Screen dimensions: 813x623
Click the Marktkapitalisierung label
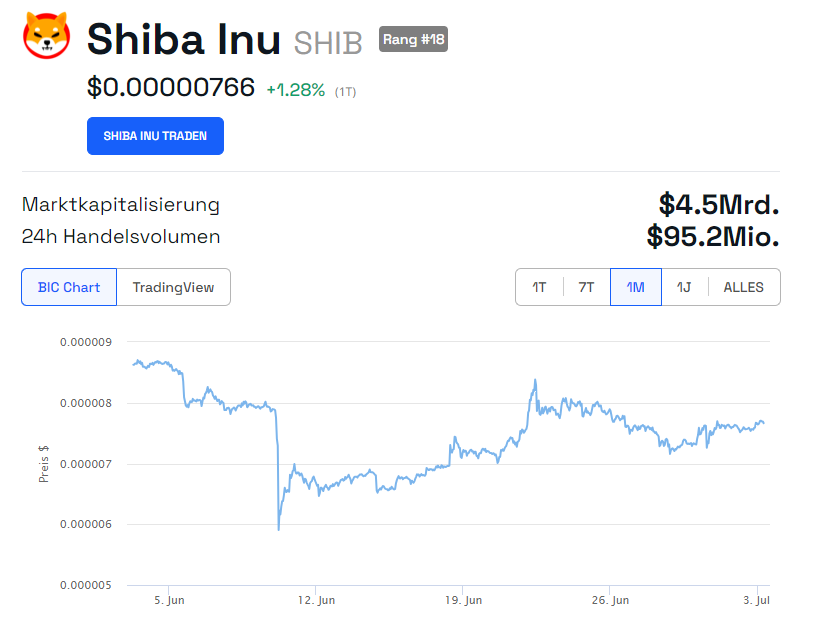[121, 205]
